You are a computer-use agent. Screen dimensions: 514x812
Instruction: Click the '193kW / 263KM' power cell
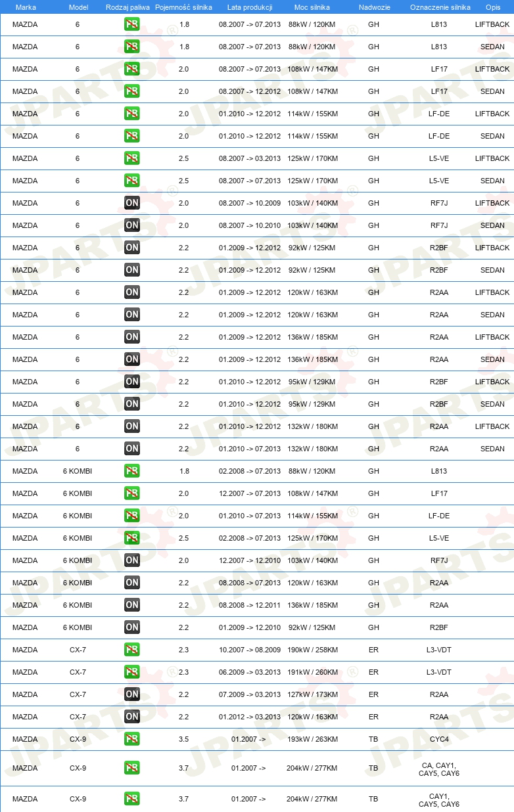coord(313,739)
